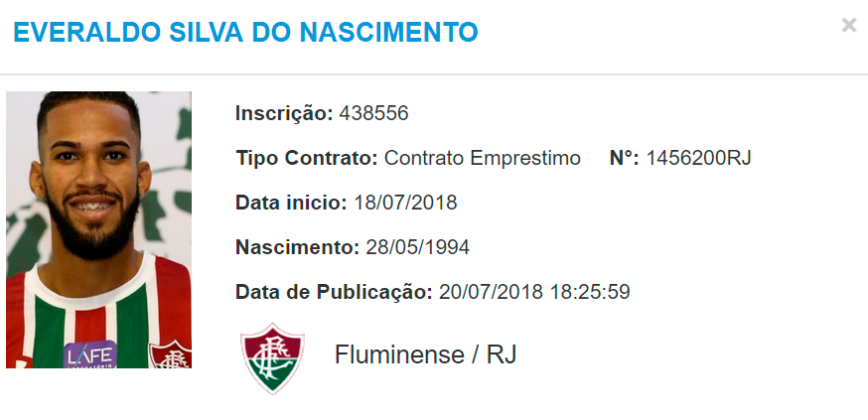Click the Fluminense / RJ club name
Screen dimensions: 868x420
[426, 354]
